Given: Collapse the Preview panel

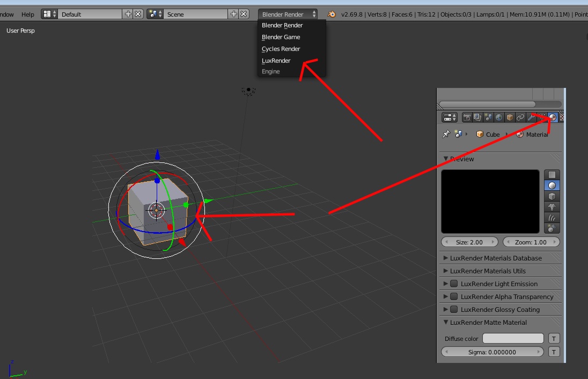Looking at the screenshot, I should [445, 159].
